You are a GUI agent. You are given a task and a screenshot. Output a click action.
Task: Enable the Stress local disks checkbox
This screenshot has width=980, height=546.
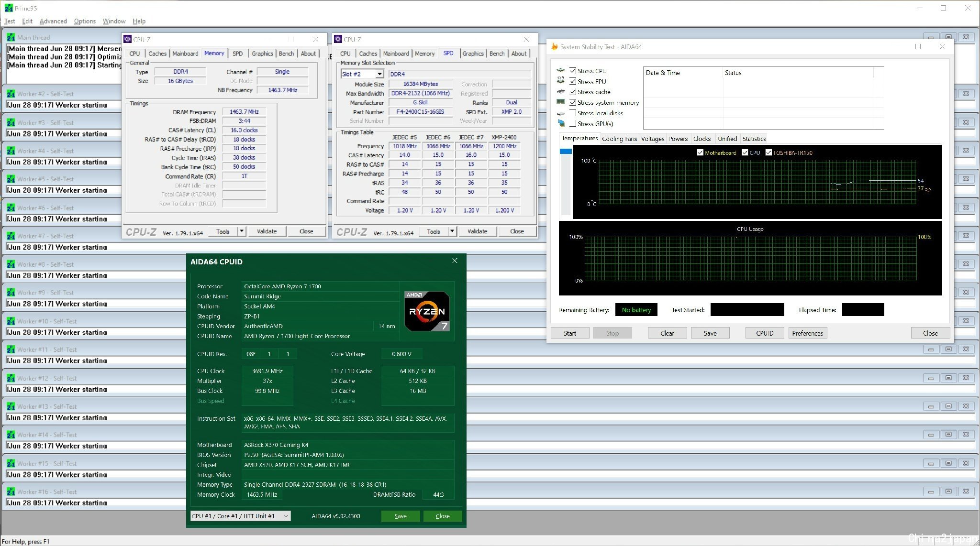tap(573, 113)
